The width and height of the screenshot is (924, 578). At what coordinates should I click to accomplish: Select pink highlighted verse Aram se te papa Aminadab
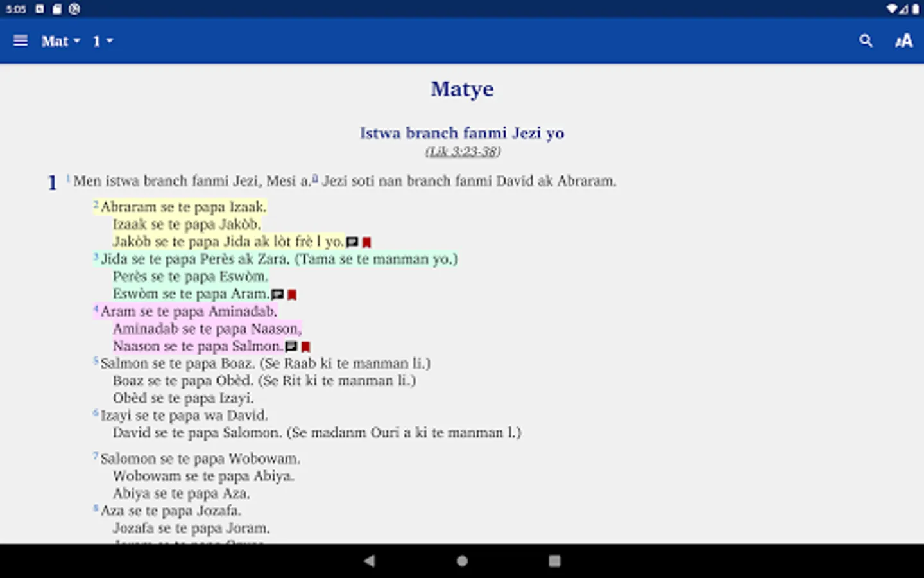[189, 311]
